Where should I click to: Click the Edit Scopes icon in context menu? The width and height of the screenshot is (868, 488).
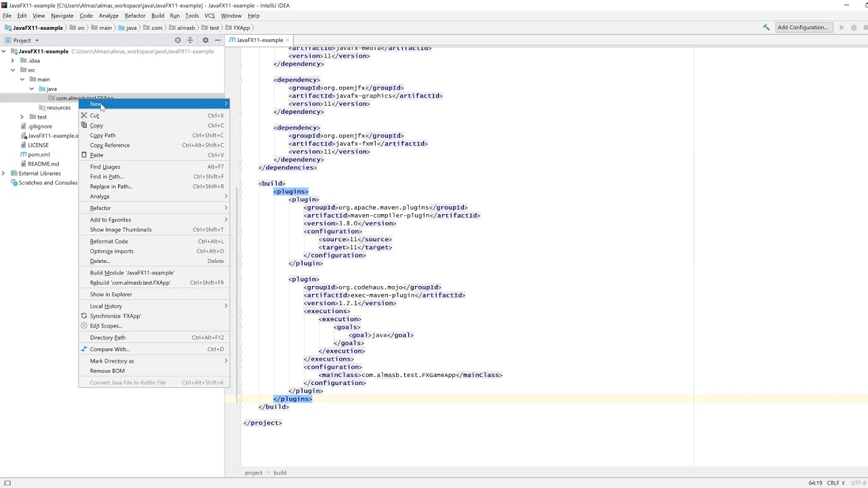coord(84,326)
